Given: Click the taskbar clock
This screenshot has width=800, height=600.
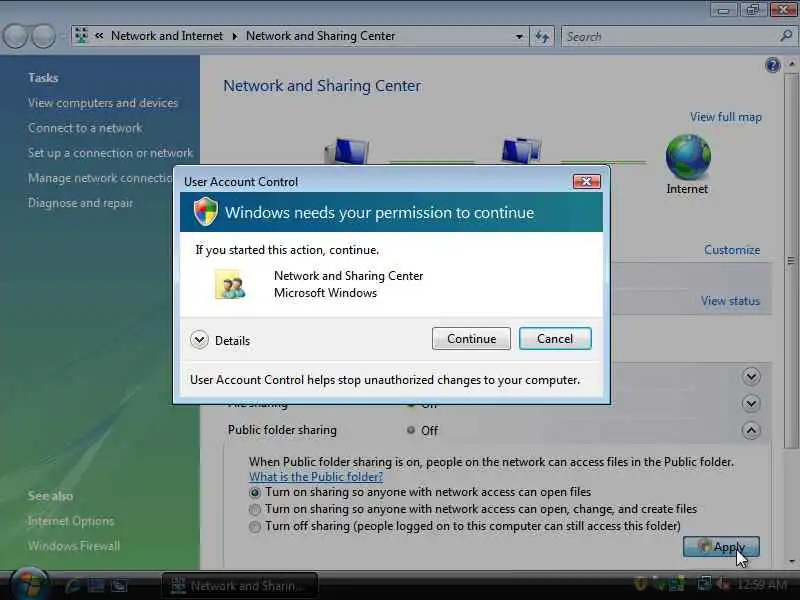Looking at the screenshot, I should 761,584.
